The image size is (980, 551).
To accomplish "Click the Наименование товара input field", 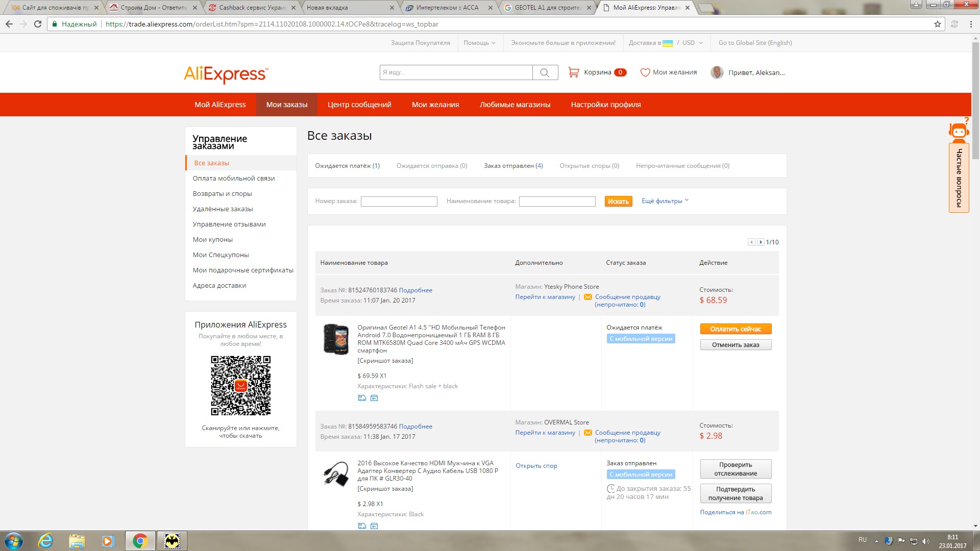I will point(557,202).
